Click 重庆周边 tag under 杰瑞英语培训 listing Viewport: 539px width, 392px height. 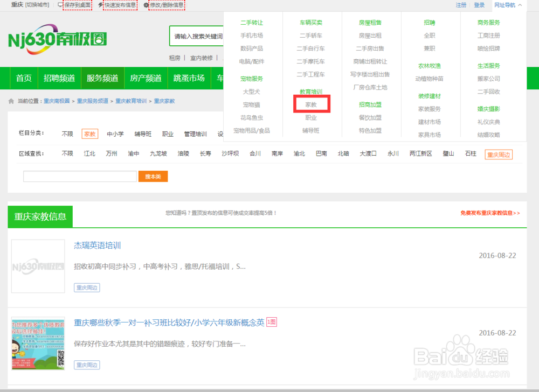coord(87,287)
